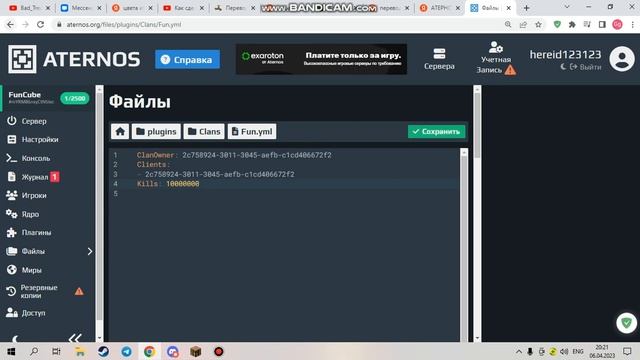Image resolution: width=640 pixels, height=360 pixels.
Task: Open Windows Start menu
Action: 11,351
